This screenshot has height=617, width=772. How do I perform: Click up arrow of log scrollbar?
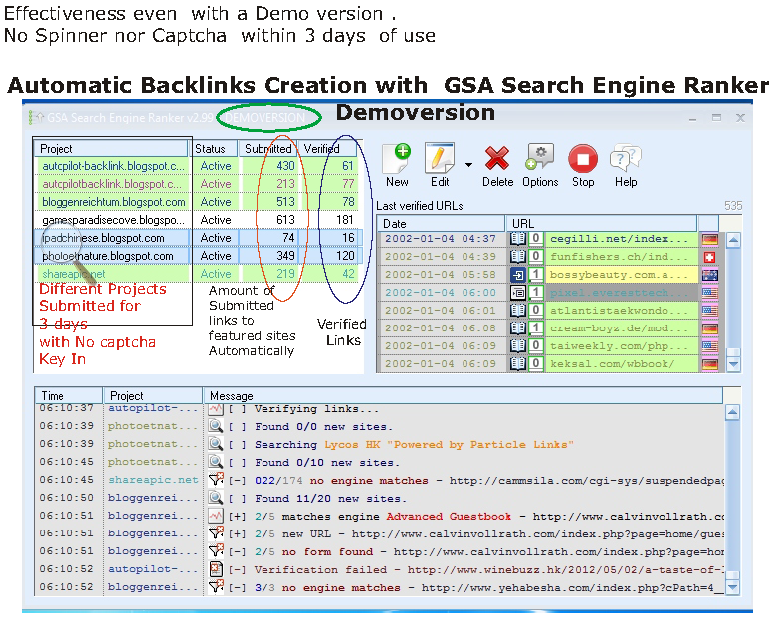click(x=732, y=412)
